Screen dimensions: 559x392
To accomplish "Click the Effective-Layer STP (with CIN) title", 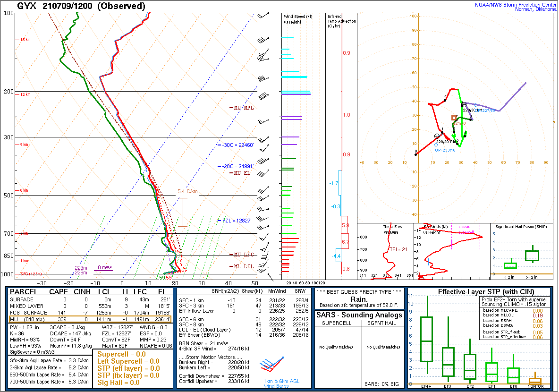I will point(479,292).
